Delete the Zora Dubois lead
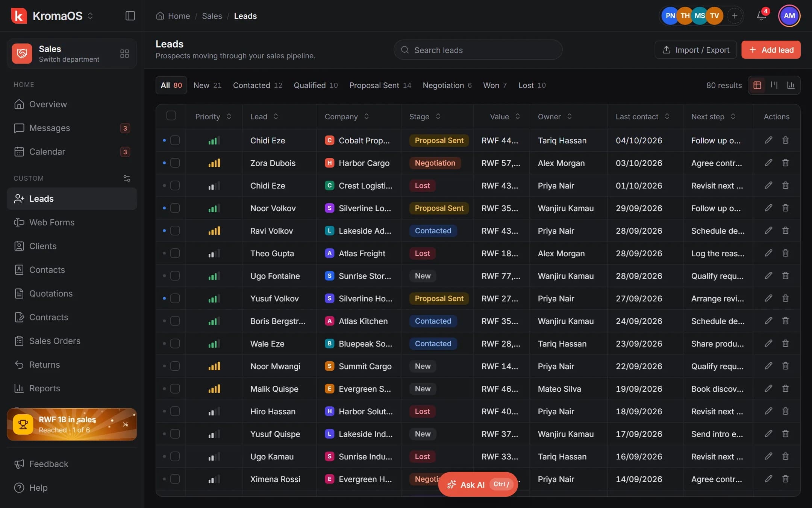The width and height of the screenshot is (812, 508). coord(785,163)
